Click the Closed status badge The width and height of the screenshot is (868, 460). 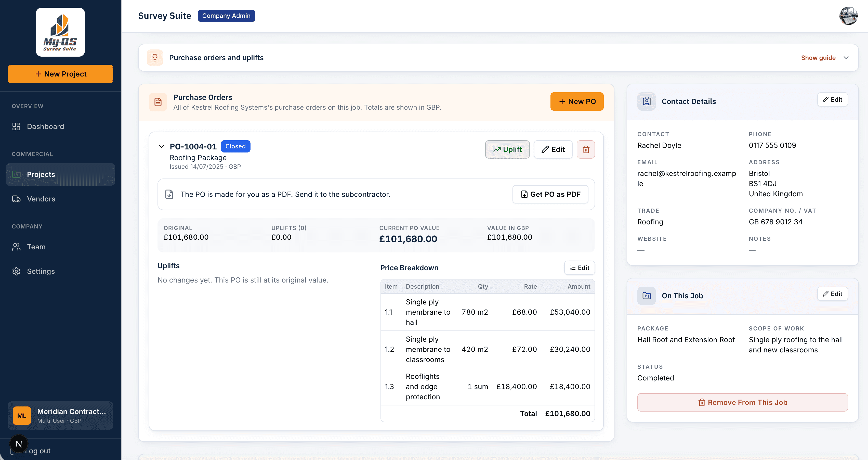click(x=235, y=146)
